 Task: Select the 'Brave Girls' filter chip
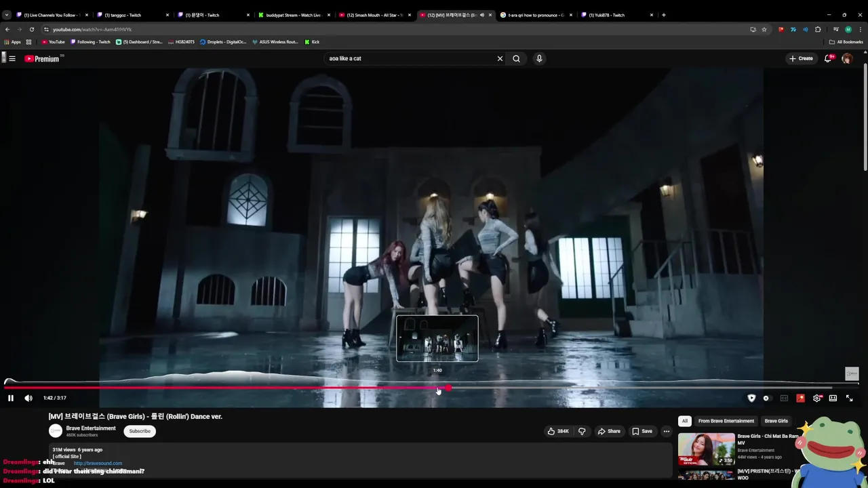coord(776,421)
